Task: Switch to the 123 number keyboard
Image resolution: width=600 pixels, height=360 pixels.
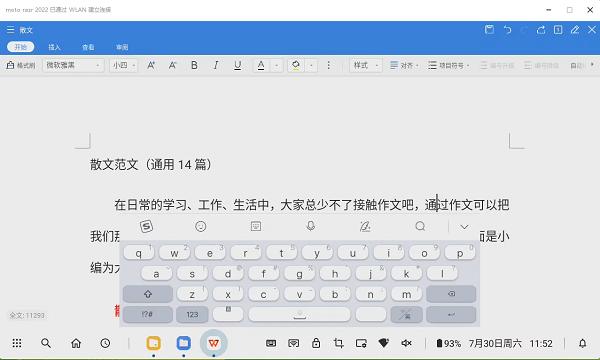Action: coord(192,314)
